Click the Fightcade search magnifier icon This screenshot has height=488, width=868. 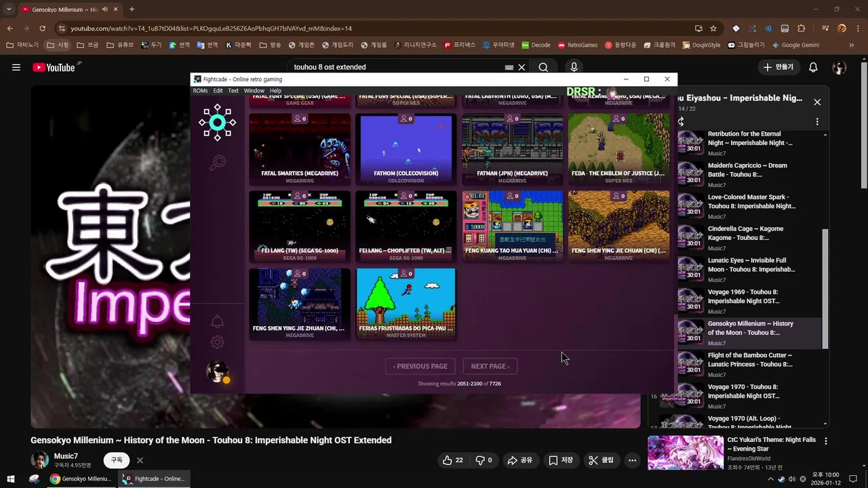217,163
